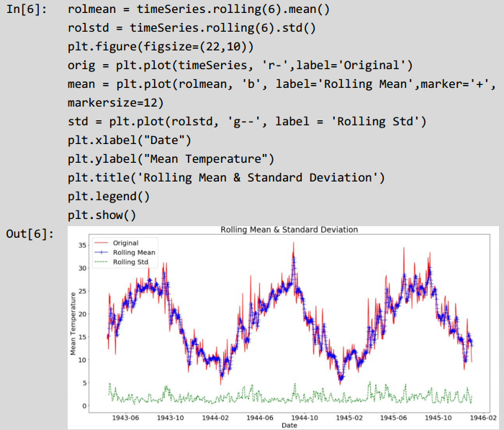
Task: Click the red Original legend line sample
Action: [102, 243]
